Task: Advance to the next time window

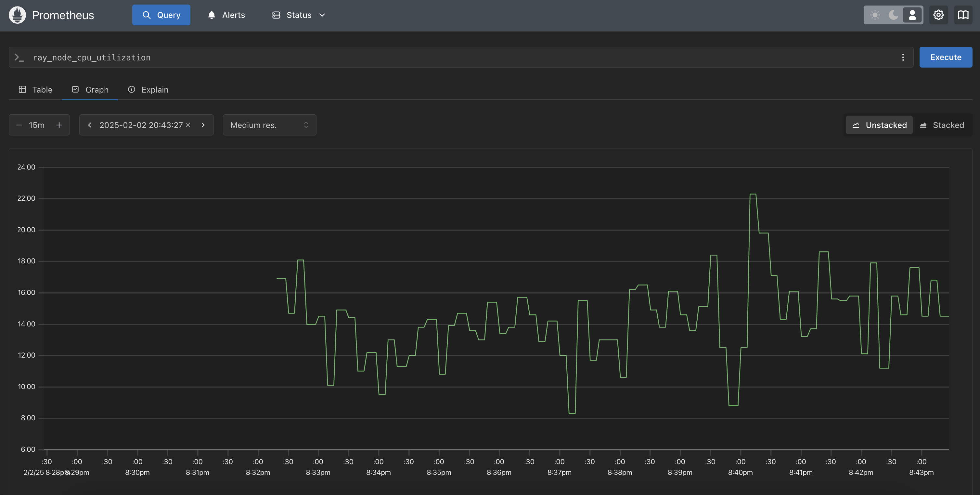Action: tap(203, 125)
